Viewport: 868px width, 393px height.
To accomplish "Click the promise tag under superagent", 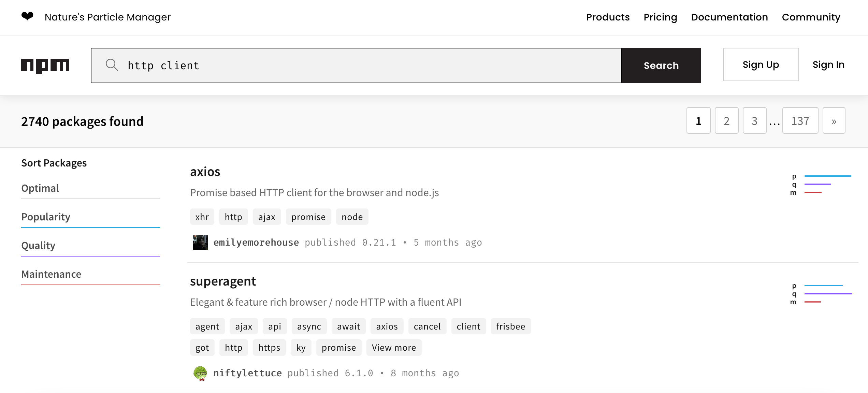I will [x=339, y=348].
